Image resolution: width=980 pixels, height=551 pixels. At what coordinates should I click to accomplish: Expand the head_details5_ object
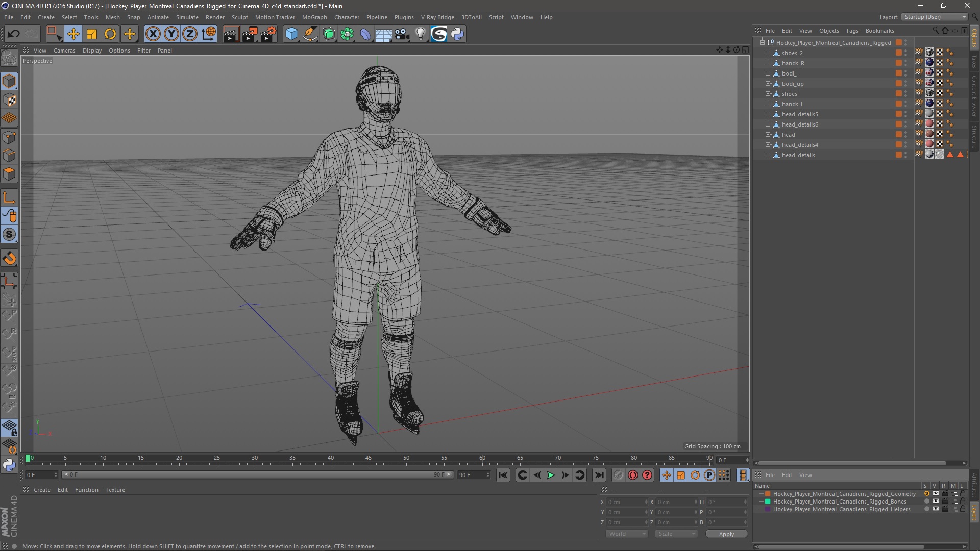[x=768, y=114]
